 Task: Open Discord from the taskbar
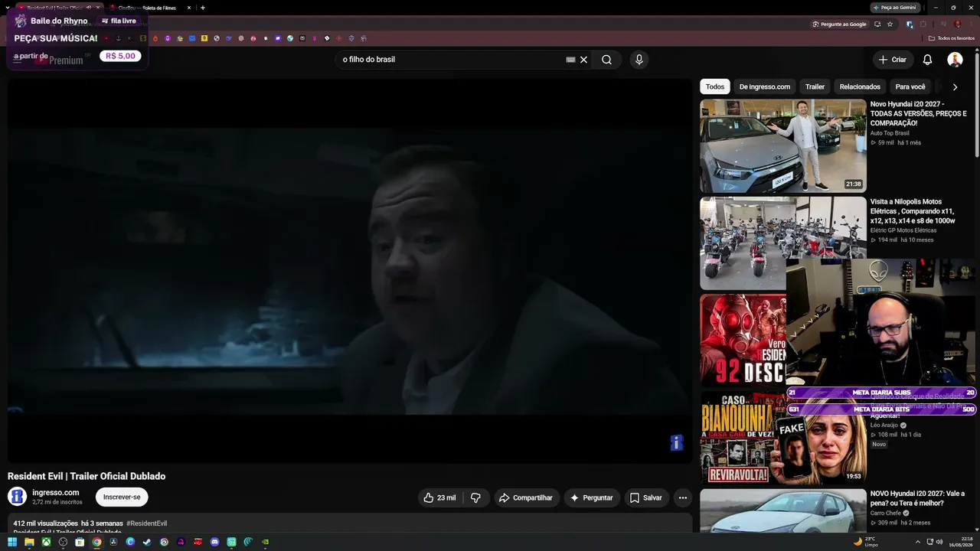pyautogui.click(x=214, y=542)
